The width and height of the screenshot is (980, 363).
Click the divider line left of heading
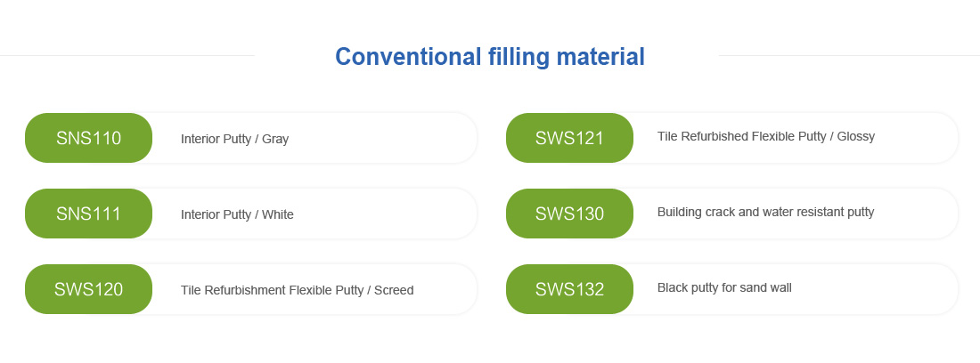click(127, 55)
